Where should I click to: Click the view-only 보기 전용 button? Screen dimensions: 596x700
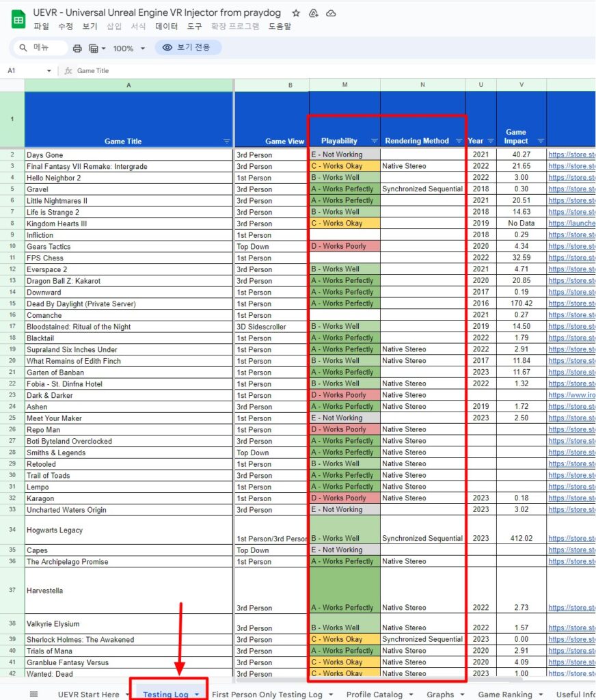[188, 47]
